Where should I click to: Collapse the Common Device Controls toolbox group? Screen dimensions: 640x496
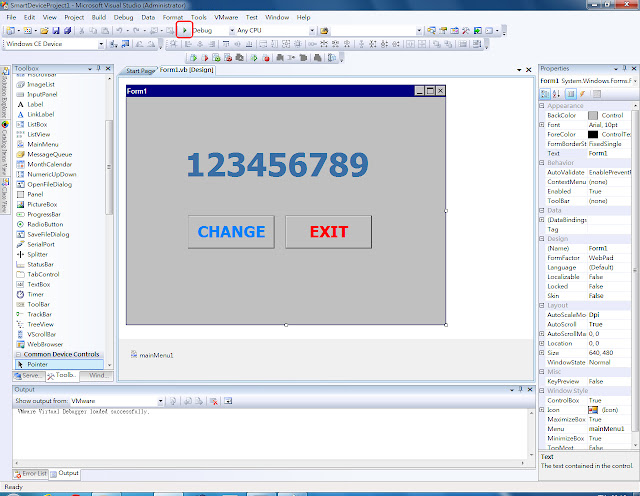(x=18, y=354)
